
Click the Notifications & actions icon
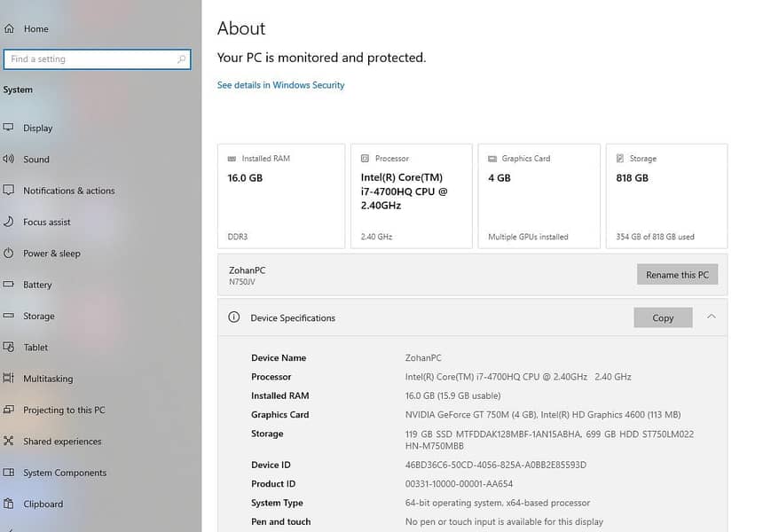(x=8, y=191)
